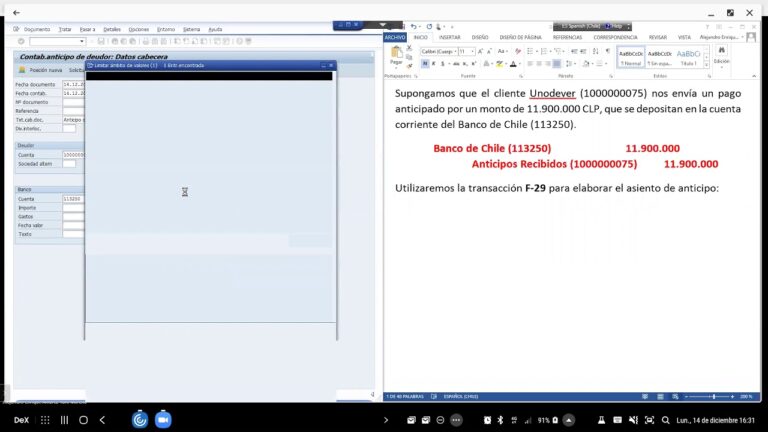Viewport: 768px width, 432px height.
Task: Align text right in Word
Action: pyautogui.click(x=548, y=64)
